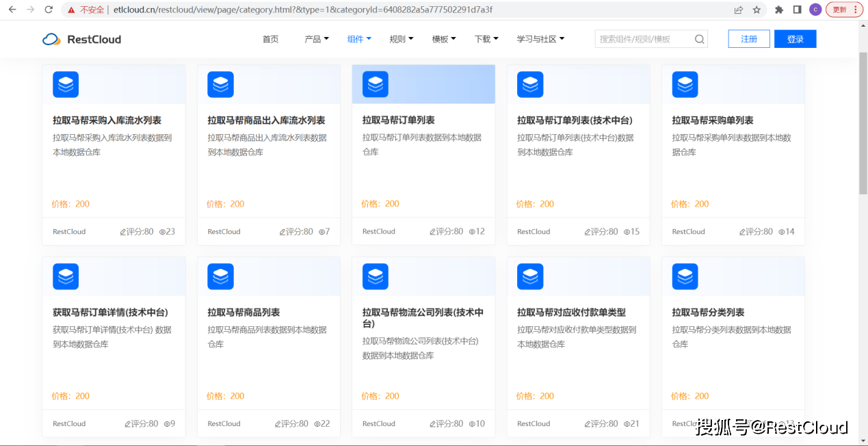Click the rating pencil icon on 拉取马帮对应收付款单类型

588,424
